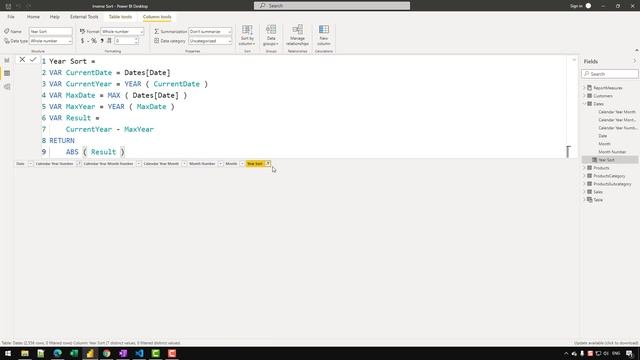The image size is (640, 360).
Task: Switch to the Home tab
Action: (33, 17)
